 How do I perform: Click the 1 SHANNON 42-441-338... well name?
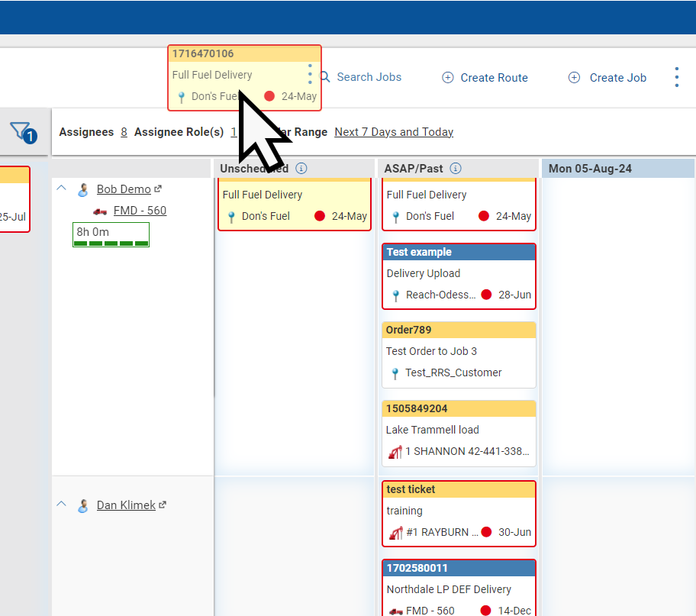pos(467,451)
